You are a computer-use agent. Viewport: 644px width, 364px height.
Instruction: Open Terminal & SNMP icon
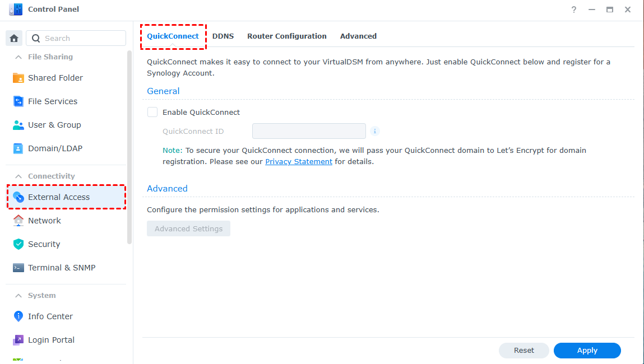click(18, 268)
